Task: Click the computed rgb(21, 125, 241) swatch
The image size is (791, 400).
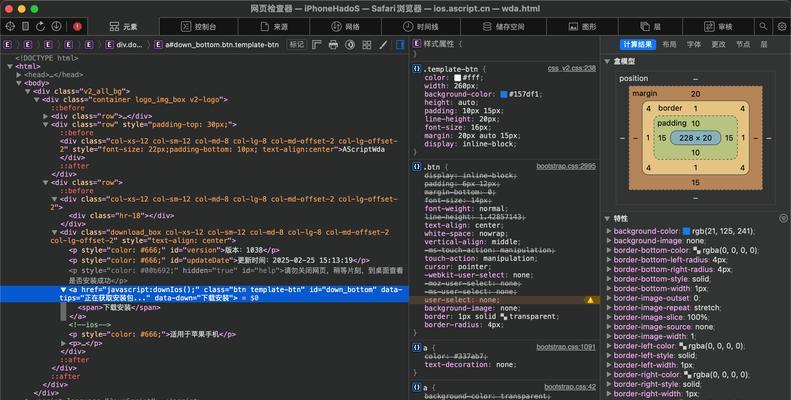Action: (x=686, y=231)
